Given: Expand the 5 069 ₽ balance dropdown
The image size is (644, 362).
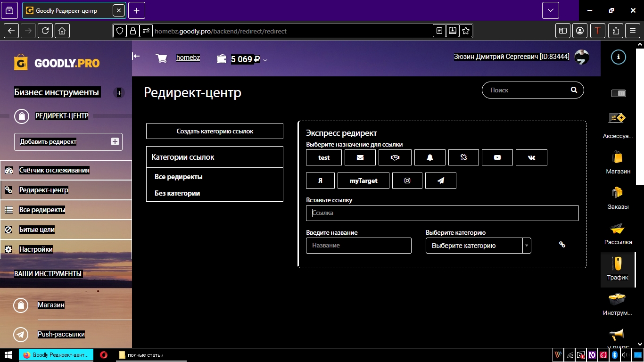Looking at the screenshot, I should point(265,60).
